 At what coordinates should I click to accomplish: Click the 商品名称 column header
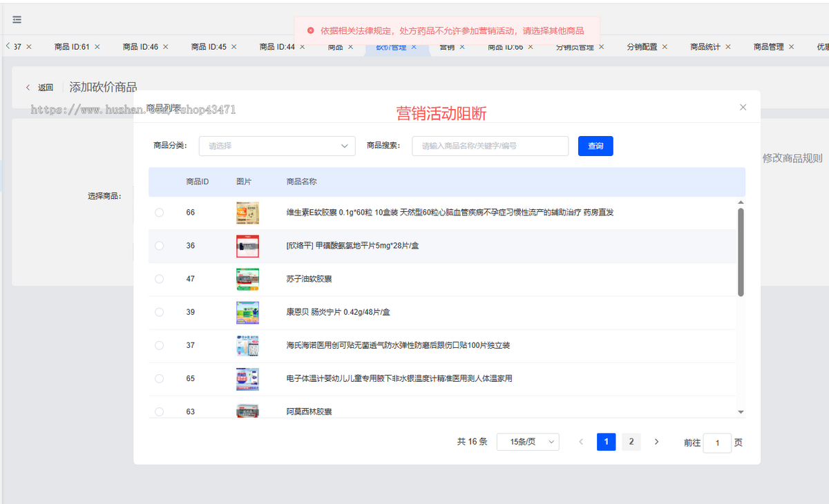(x=302, y=182)
